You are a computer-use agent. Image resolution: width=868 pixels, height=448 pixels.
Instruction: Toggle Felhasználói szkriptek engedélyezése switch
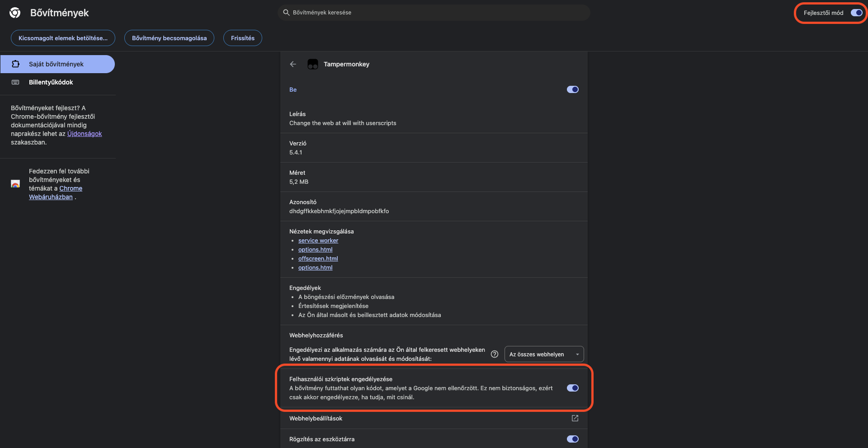pos(572,388)
